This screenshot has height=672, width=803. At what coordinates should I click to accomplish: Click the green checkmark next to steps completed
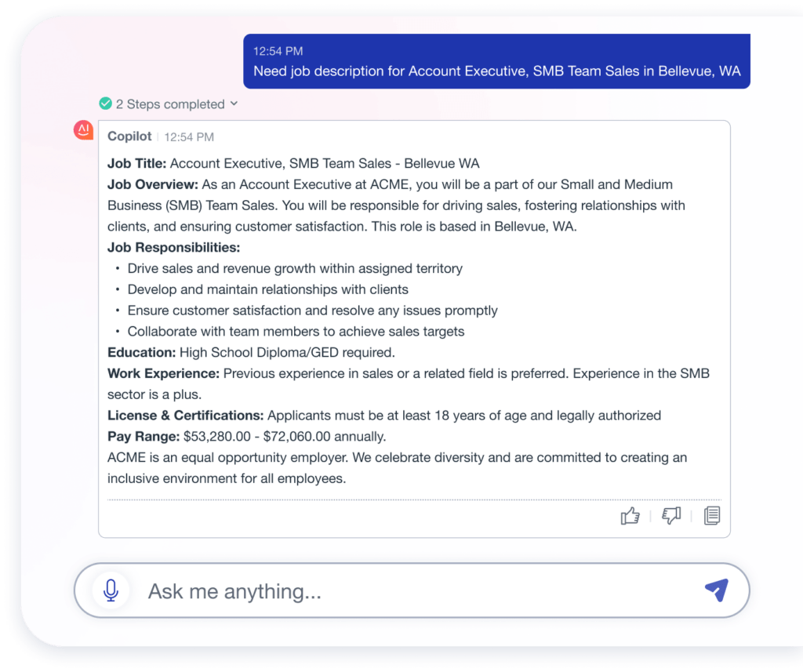(x=105, y=104)
